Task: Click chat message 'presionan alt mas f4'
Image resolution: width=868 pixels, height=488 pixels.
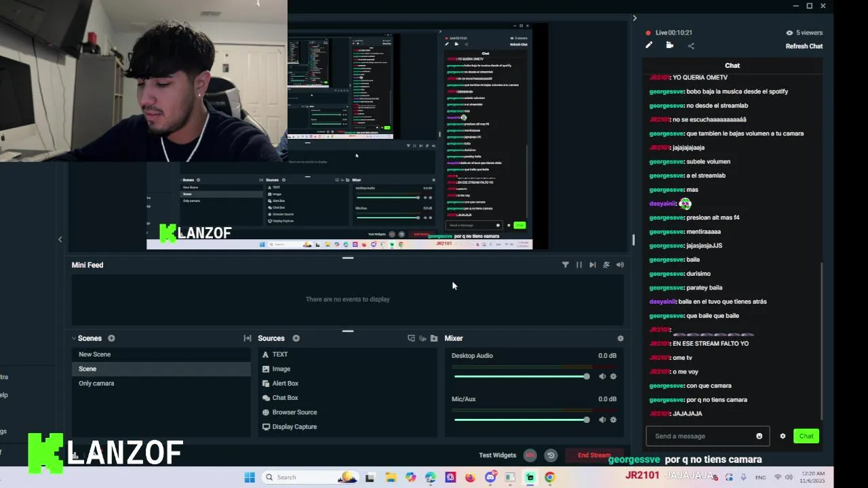Action: [x=713, y=218]
